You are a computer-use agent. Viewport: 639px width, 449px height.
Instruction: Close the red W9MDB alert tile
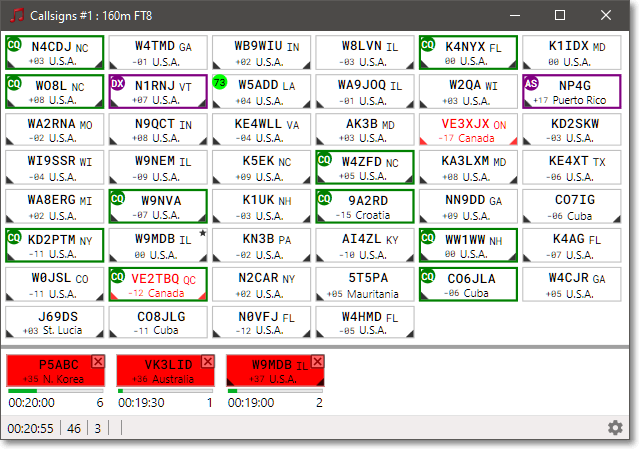click(317, 361)
